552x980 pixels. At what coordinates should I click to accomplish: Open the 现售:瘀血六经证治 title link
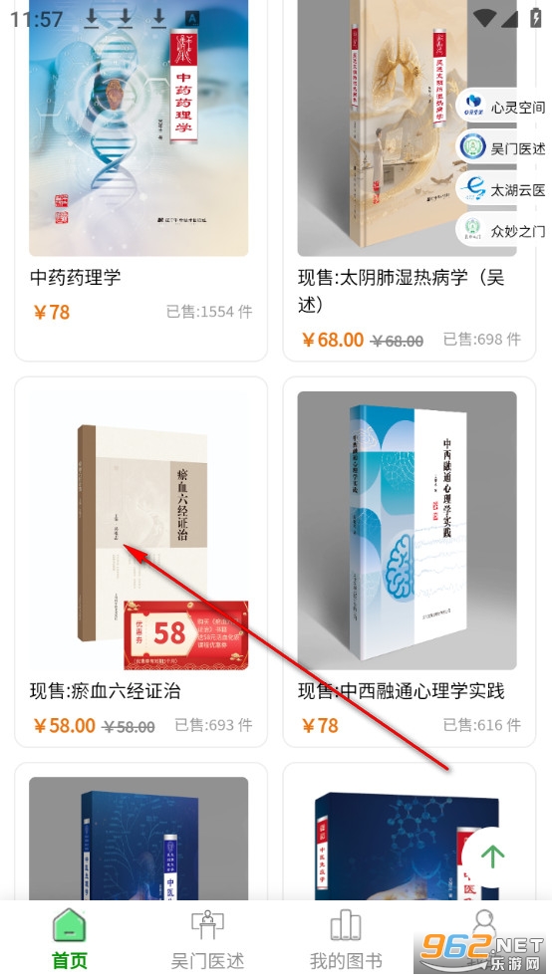coord(106,690)
